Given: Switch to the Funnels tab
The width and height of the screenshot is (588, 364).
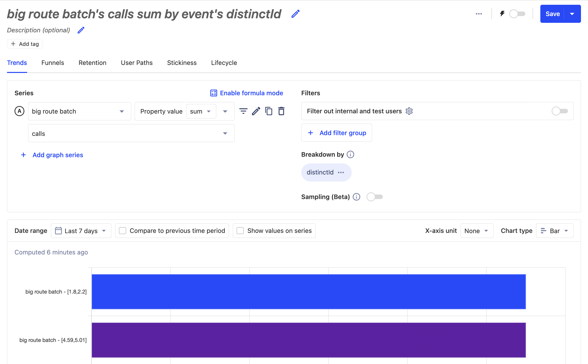Looking at the screenshot, I should pyautogui.click(x=53, y=63).
